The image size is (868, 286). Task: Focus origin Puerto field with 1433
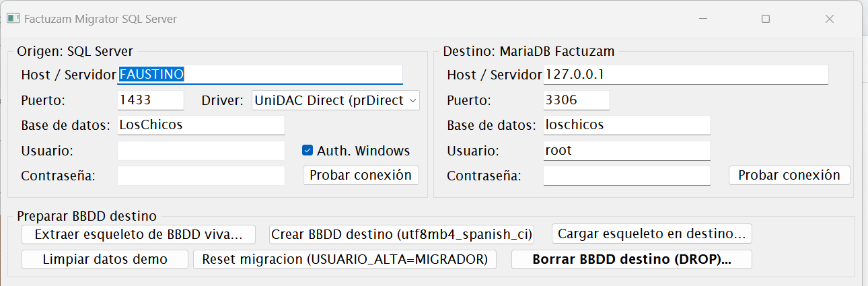[151, 100]
